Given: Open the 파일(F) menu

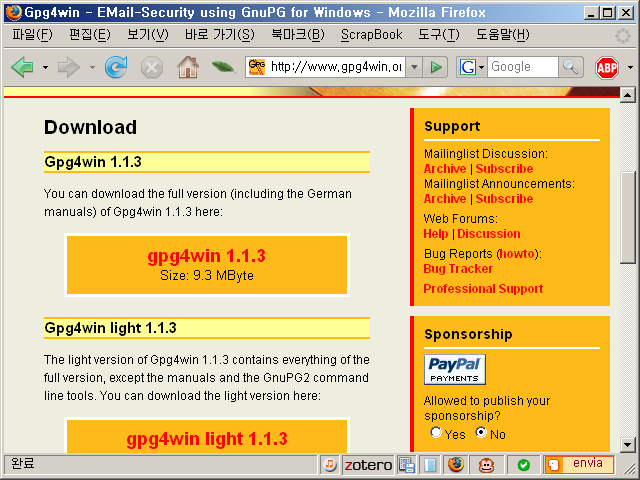Looking at the screenshot, I should click(x=32, y=35).
